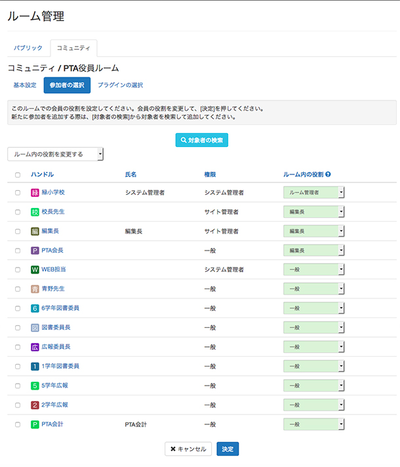Open the 緑小学校 handle link
Image resolution: width=400 pixels, height=467 pixels.
(x=53, y=192)
